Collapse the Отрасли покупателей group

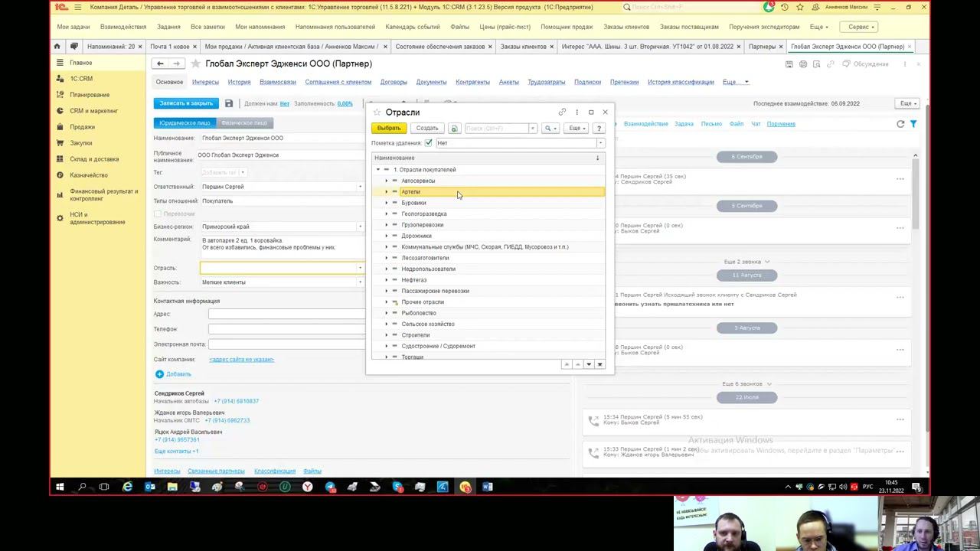(377, 170)
